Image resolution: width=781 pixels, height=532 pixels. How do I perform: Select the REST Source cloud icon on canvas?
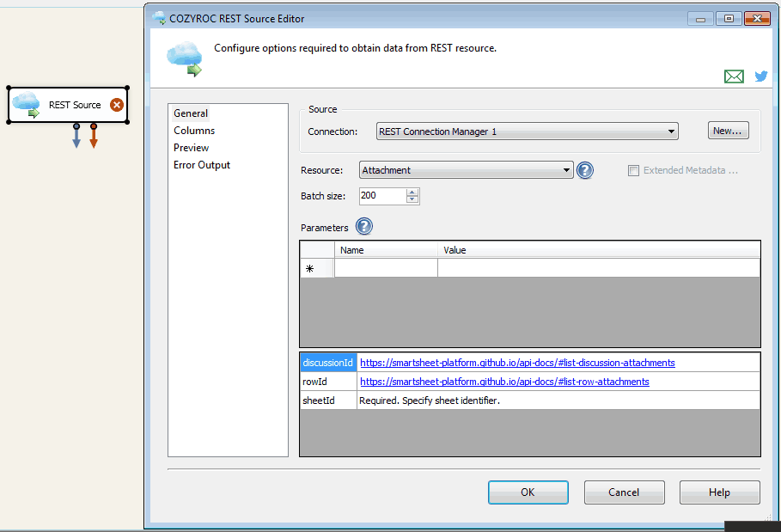(27, 105)
